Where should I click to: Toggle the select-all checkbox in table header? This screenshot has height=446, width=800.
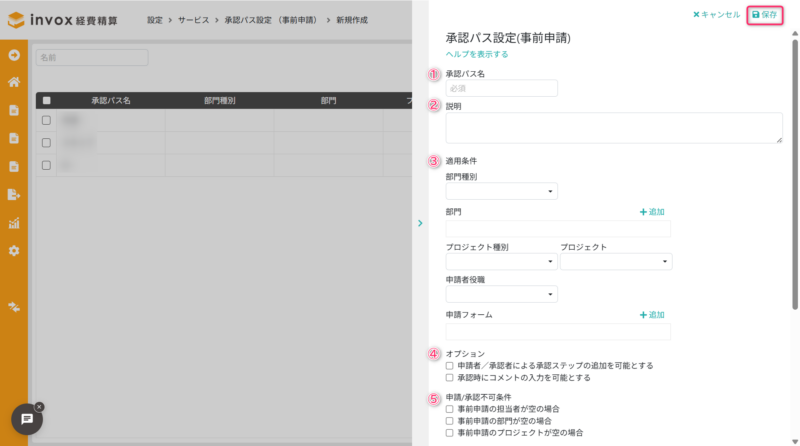[46, 101]
